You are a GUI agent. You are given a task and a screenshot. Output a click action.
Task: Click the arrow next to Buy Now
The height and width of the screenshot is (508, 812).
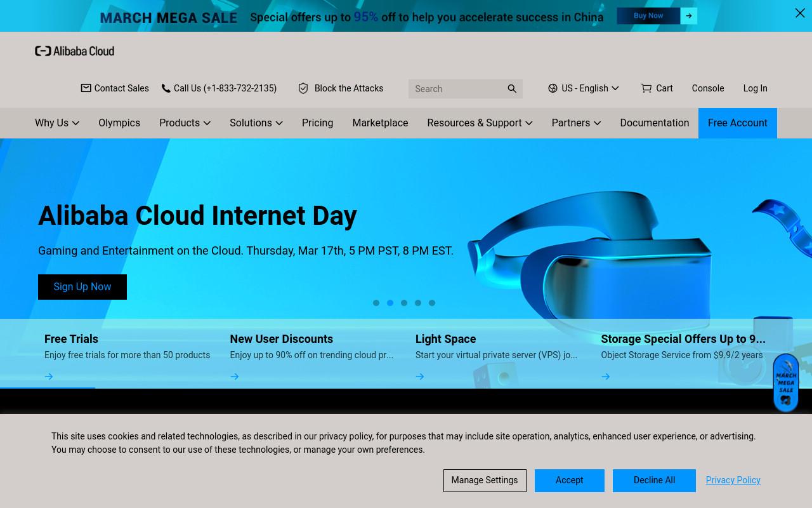pos(689,16)
